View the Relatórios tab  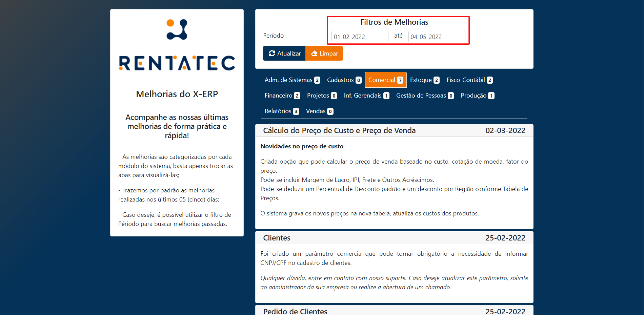(x=281, y=111)
